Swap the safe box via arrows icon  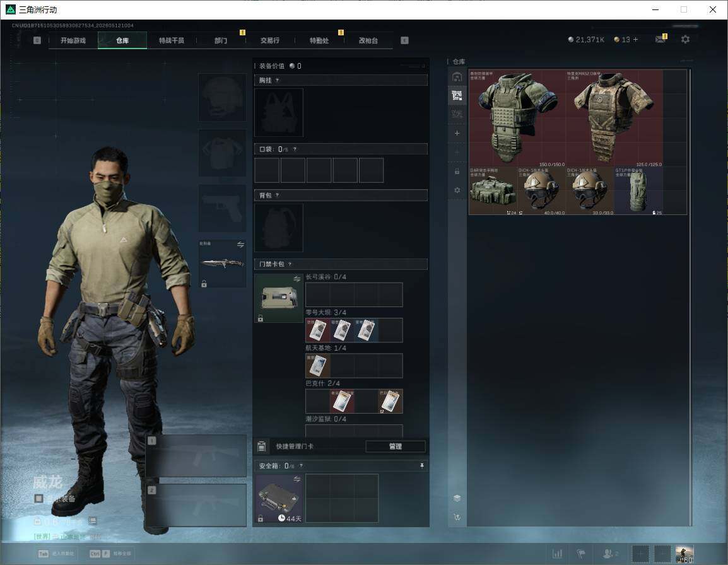[296, 479]
